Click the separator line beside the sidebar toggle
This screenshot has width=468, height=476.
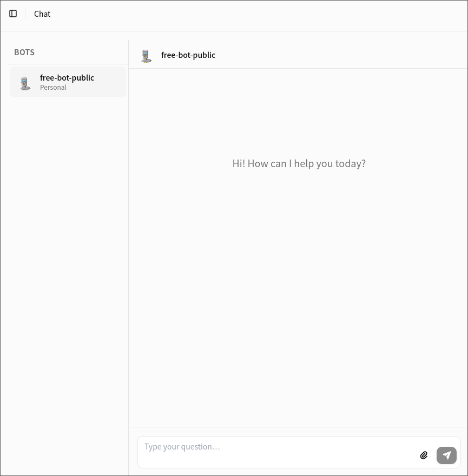click(25, 14)
